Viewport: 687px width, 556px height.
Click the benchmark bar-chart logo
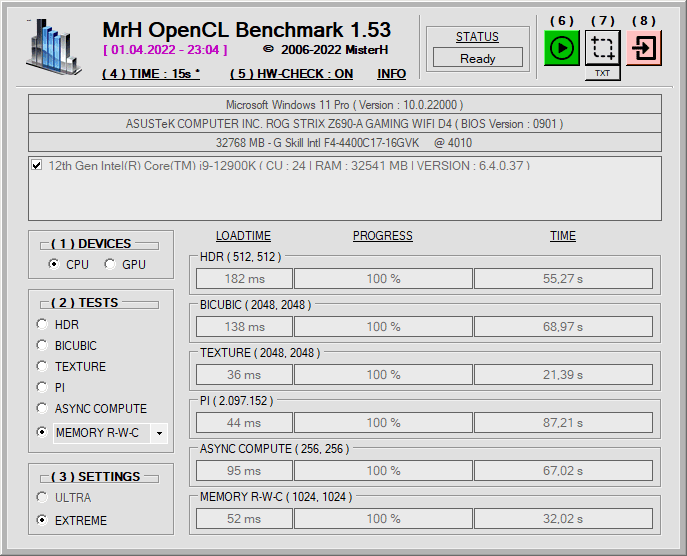coord(54,46)
